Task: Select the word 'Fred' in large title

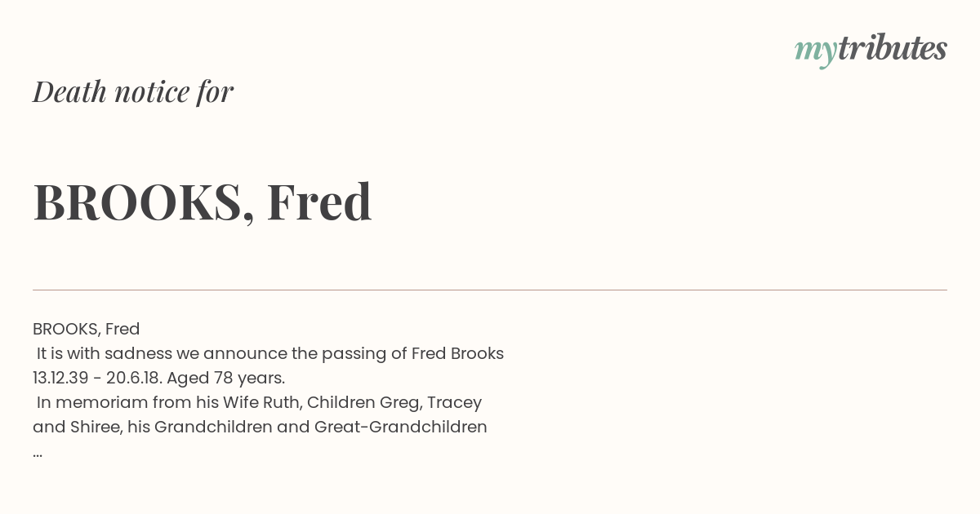Action: pos(319,202)
